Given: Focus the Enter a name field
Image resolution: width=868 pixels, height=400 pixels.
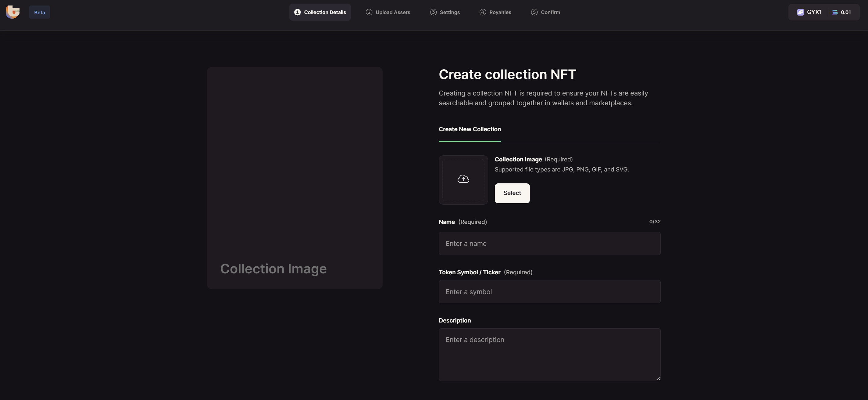Looking at the screenshot, I should [549, 243].
